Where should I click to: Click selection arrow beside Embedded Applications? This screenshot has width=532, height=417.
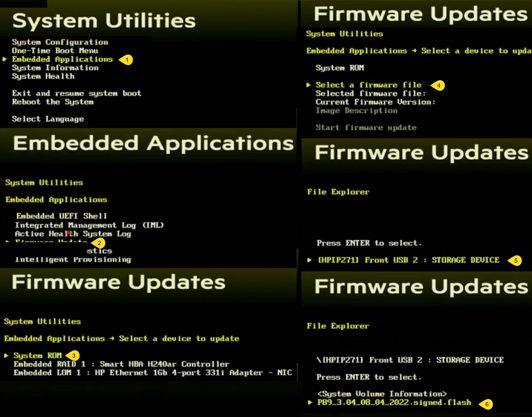pos(5,59)
